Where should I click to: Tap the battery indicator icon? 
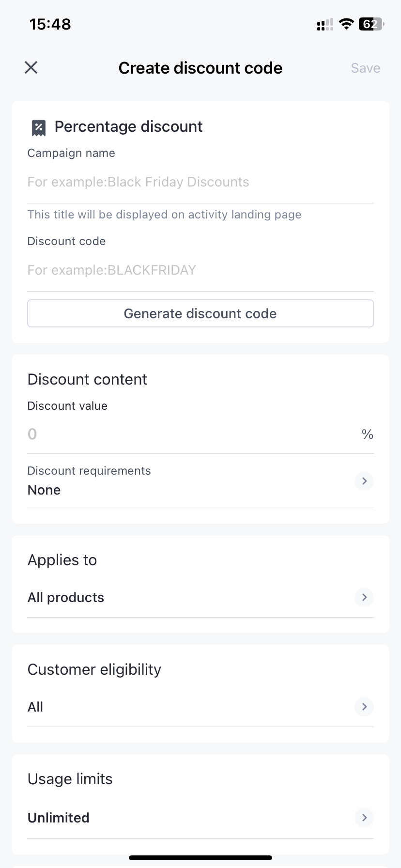pyautogui.click(x=371, y=24)
